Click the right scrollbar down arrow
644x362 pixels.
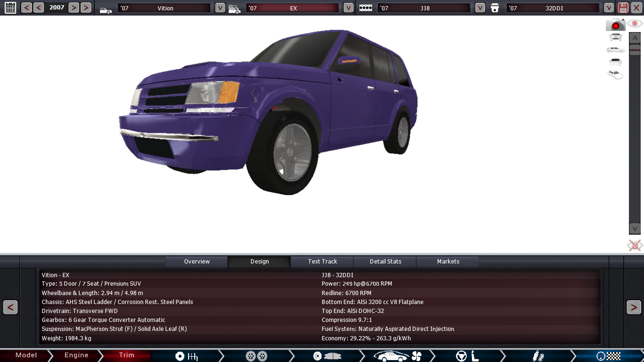pos(635,228)
